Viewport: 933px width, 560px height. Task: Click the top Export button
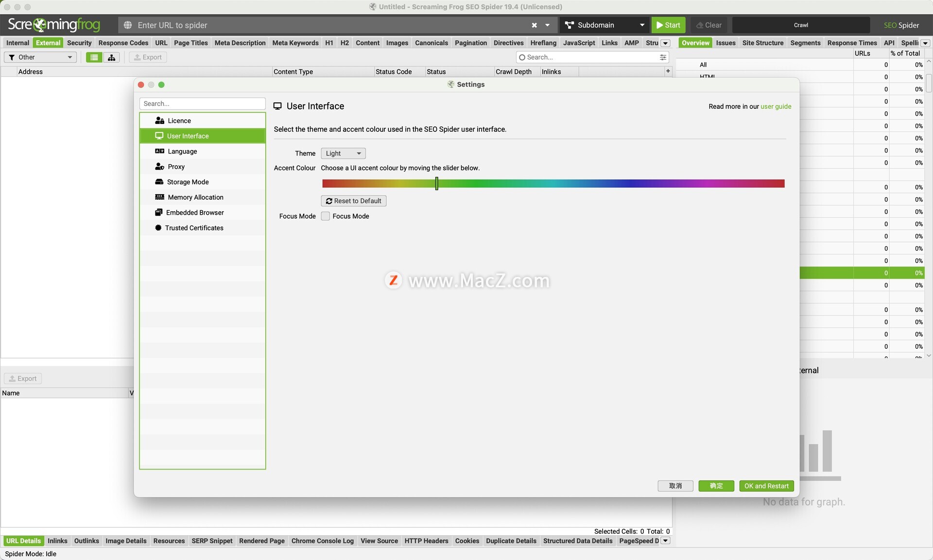(x=148, y=57)
